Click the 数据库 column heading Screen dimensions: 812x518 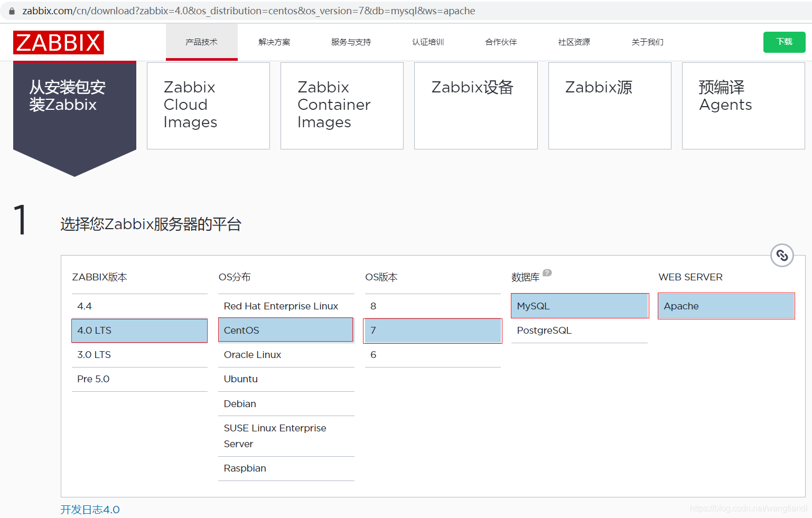pos(526,277)
